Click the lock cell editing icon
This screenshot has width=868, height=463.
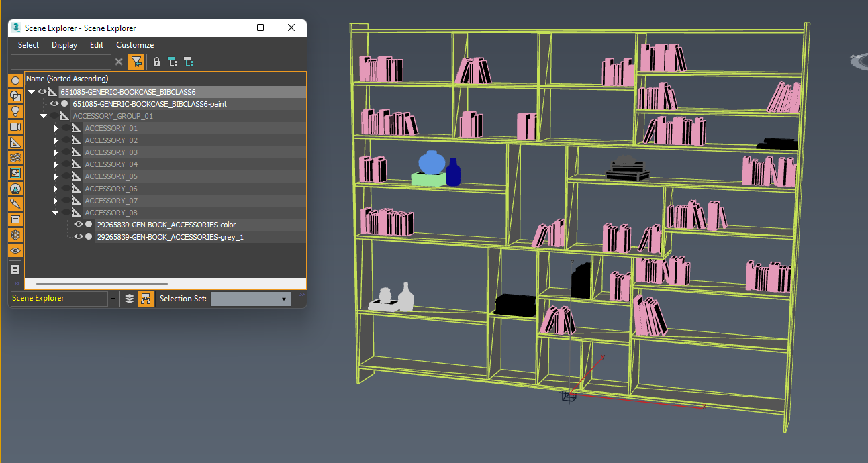[156, 62]
